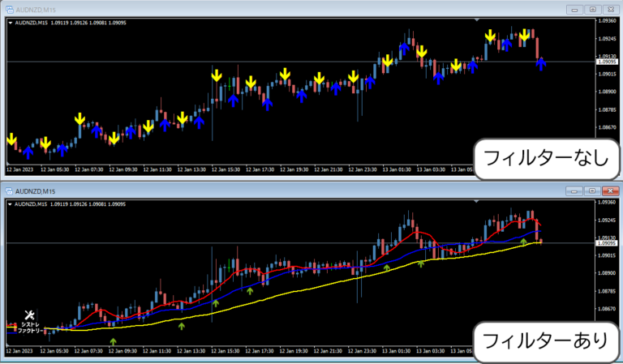
Task: Click the gray chart shift triangle in top chart
Action: (479, 19)
